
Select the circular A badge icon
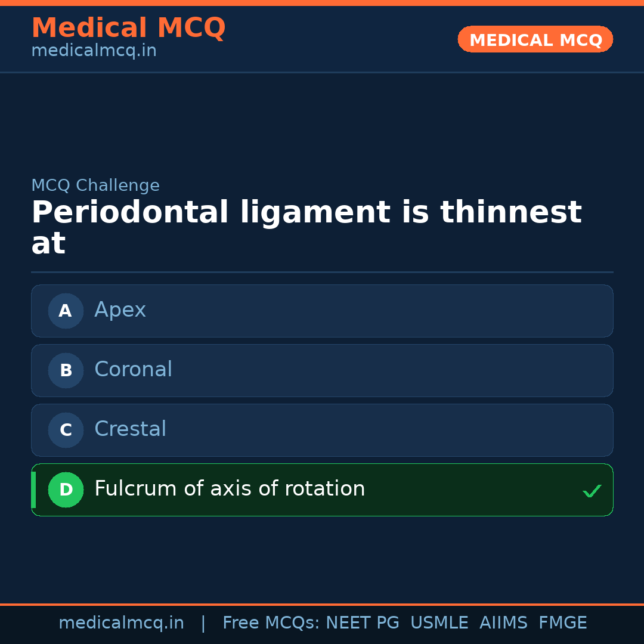pos(66,311)
